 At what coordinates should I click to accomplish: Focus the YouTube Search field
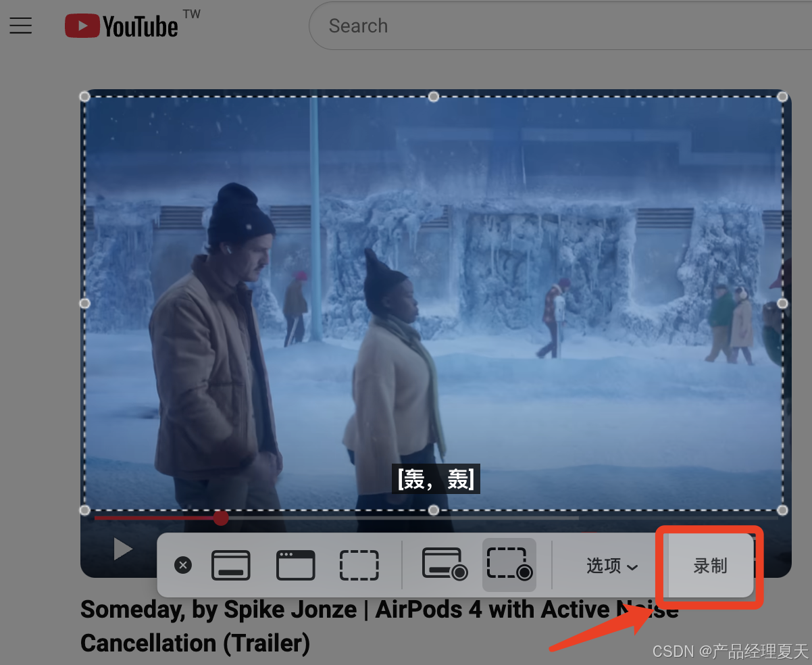tap(560, 26)
